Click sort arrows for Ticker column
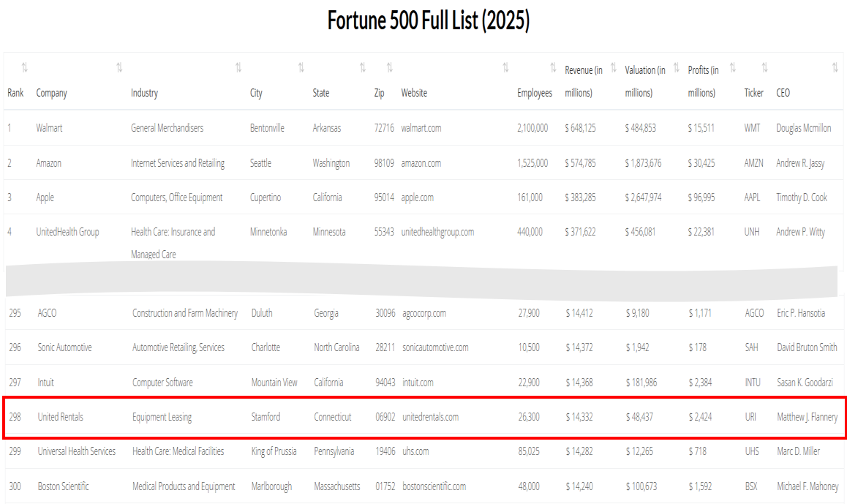The height and width of the screenshot is (504, 847). [765, 67]
